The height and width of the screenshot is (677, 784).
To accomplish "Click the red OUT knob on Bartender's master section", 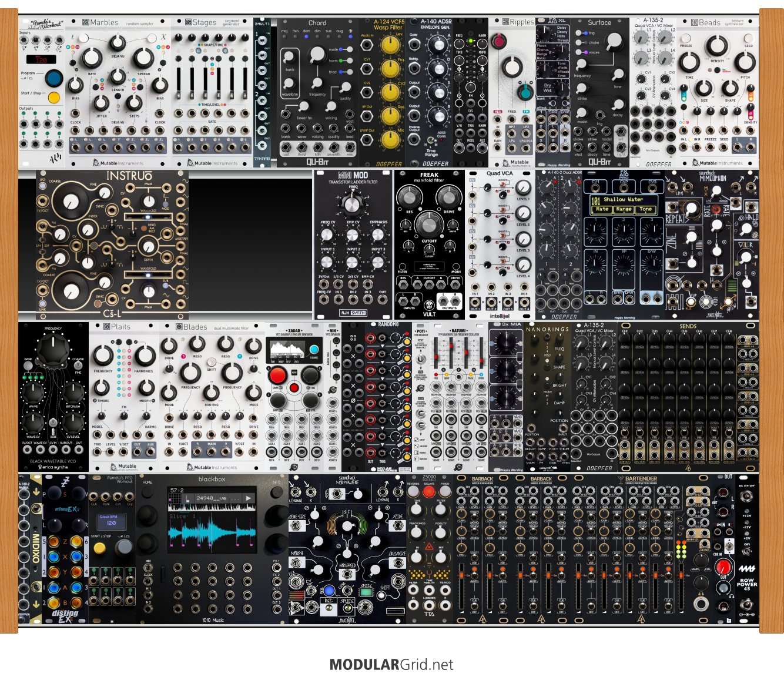I will coord(724,567).
